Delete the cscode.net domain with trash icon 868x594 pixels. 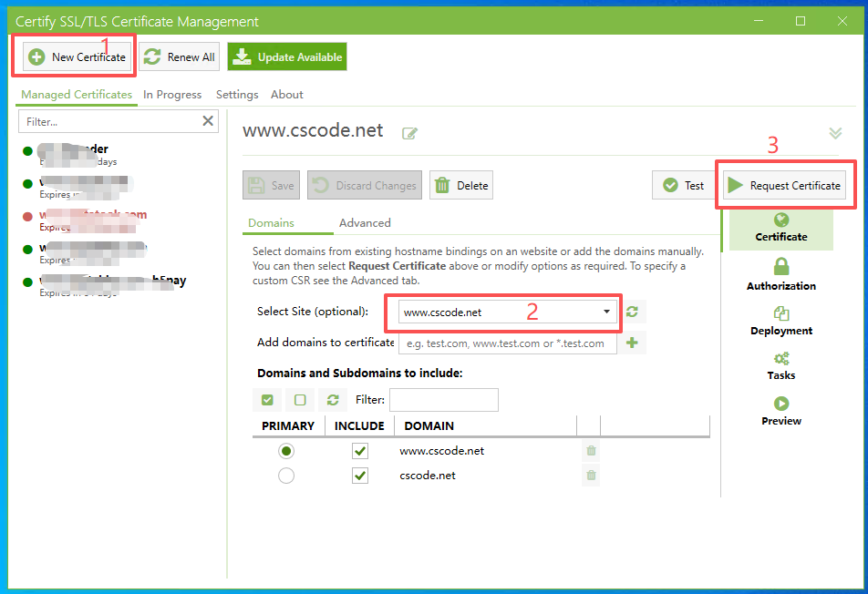(590, 475)
